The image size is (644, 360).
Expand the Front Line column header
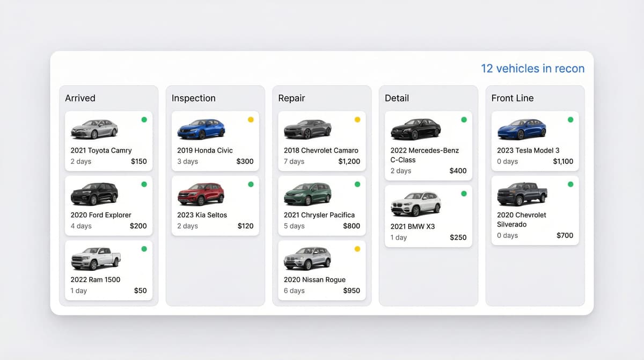[513, 98]
